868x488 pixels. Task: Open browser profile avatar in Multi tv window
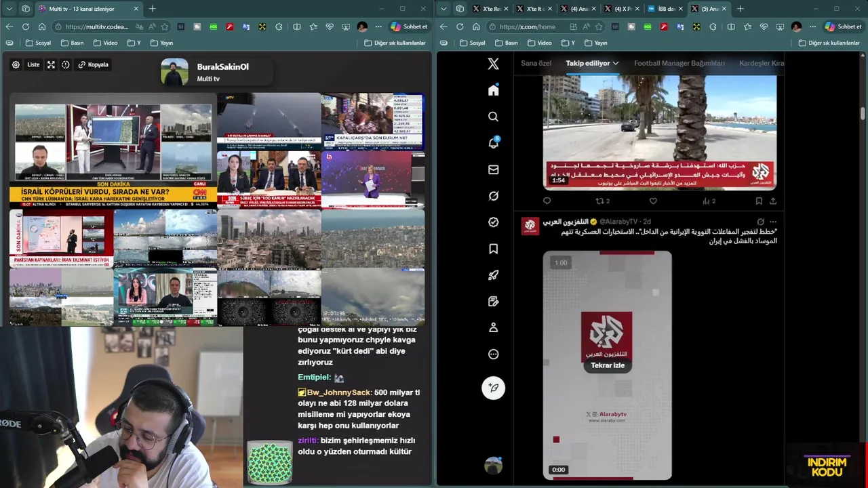pos(362,26)
